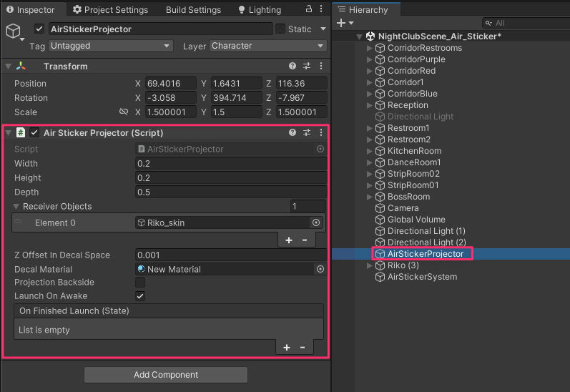The height and width of the screenshot is (392, 570).
Task: Click the Depth value field
Action: (x=231, y=192)
